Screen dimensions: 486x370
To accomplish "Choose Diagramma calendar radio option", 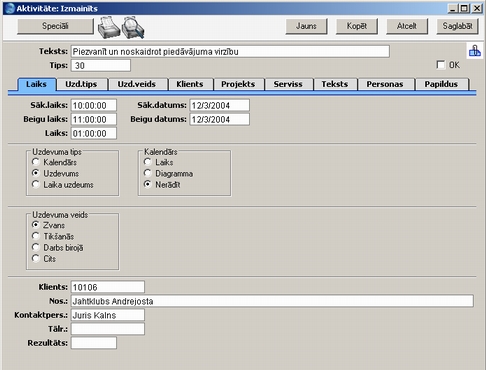I will pos(148,173).
